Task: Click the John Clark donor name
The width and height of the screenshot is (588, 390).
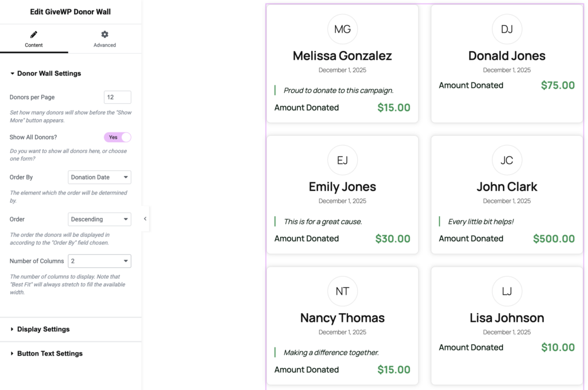Action: pyautogui.click(x=506, y=187)
